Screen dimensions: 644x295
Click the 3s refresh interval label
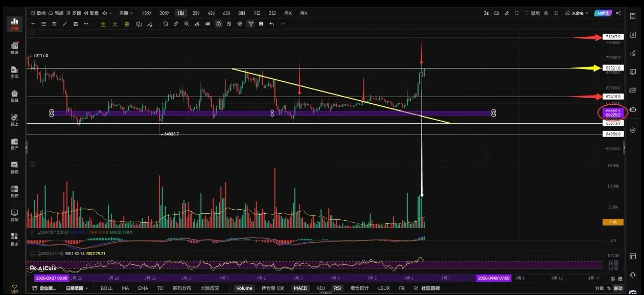486,13
